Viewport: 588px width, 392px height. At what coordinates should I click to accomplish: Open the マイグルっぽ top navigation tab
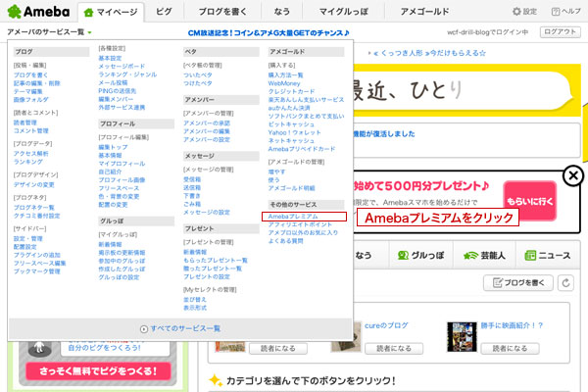(344, 12)
